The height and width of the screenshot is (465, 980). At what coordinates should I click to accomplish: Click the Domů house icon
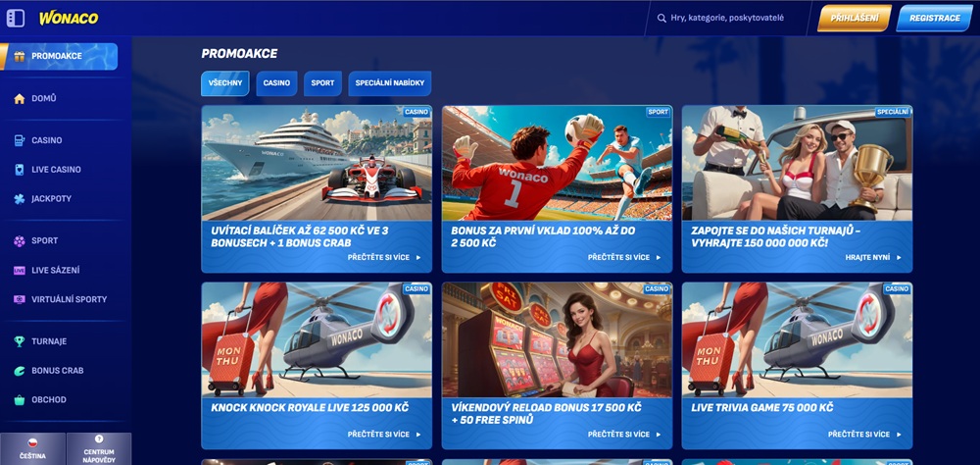click(20, 98)
